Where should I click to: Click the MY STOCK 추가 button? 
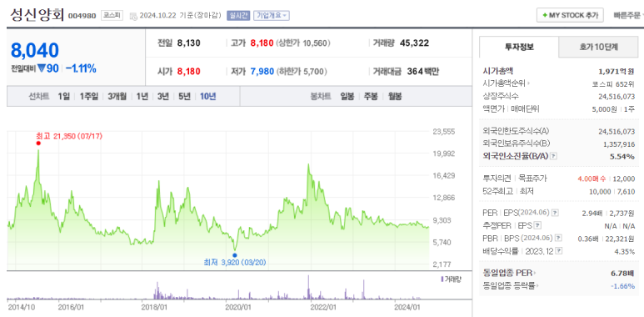click(x=570, y=16)
